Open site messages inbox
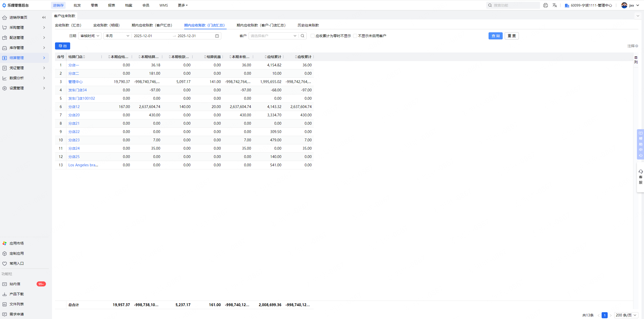 [x=15, y=284]
